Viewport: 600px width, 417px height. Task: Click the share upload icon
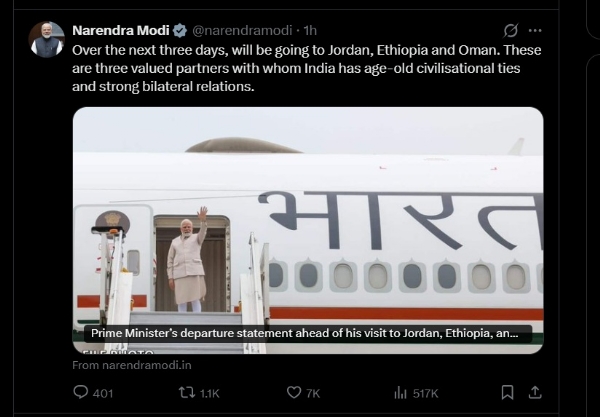535,392
